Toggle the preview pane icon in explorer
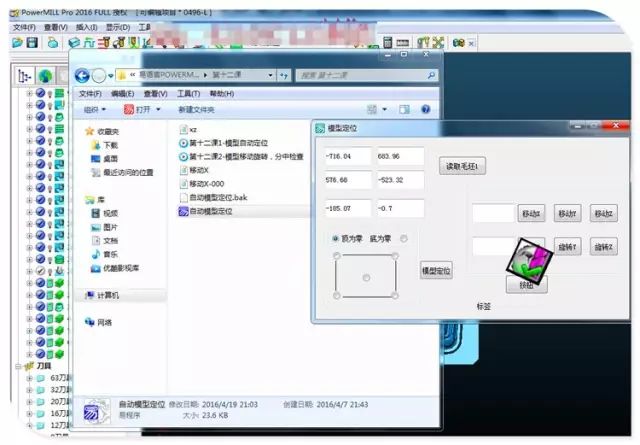640x445 pixels. tap(404, 109)
